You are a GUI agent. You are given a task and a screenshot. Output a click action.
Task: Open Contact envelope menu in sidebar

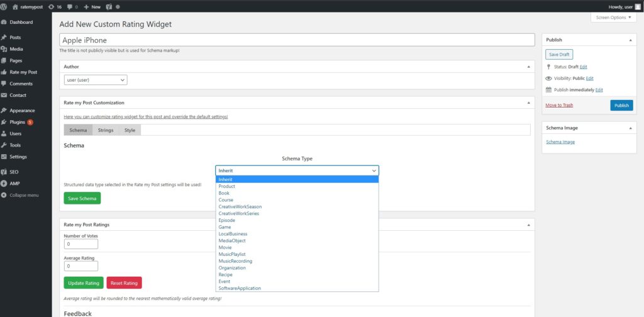(x=4, y=95)
